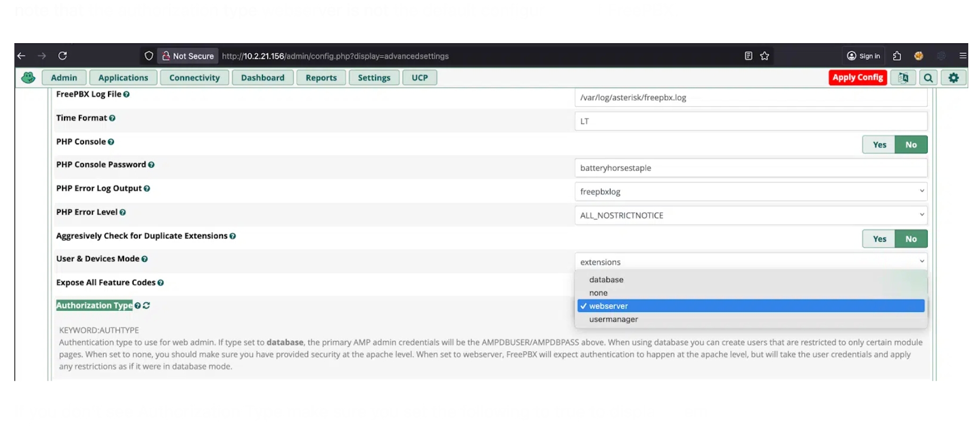Screen dimensions: 980x429
Task: Open the gear settings icon in navbar
Action: [953, 78]
